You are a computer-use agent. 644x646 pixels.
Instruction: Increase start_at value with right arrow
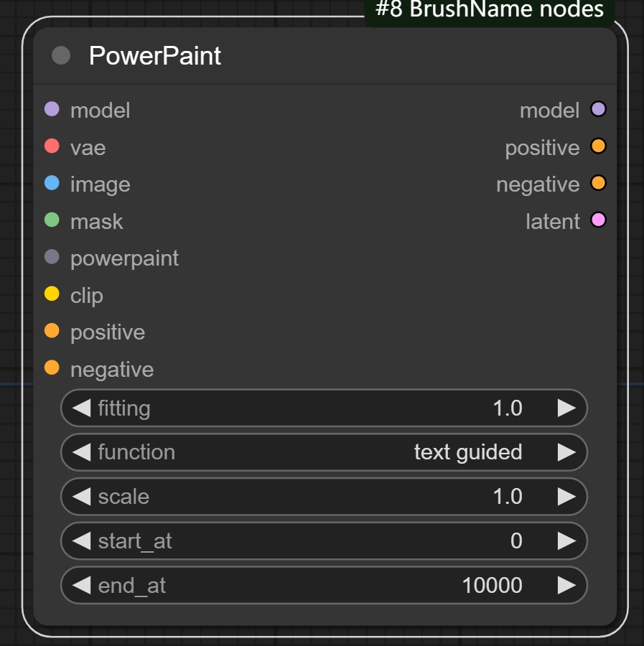566,541
